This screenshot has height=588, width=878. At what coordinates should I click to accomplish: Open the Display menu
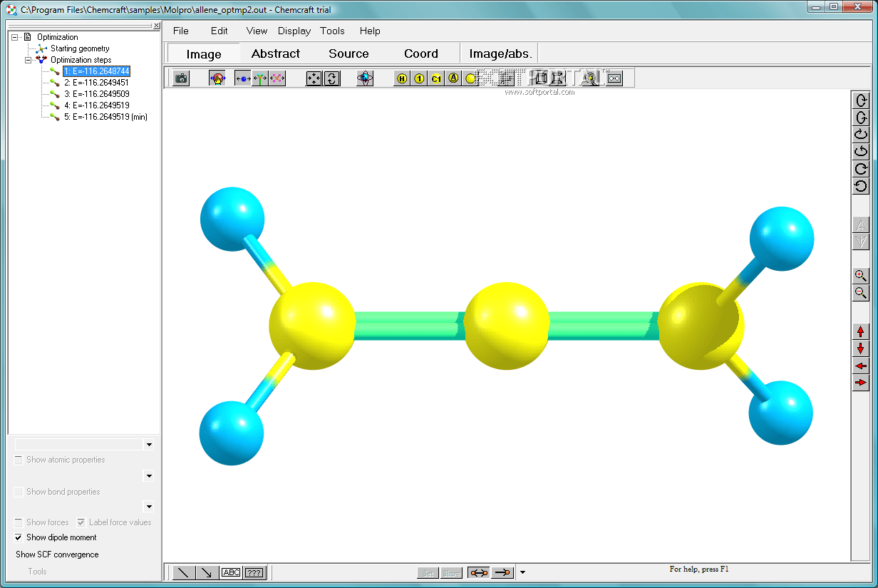pos(294,31)
